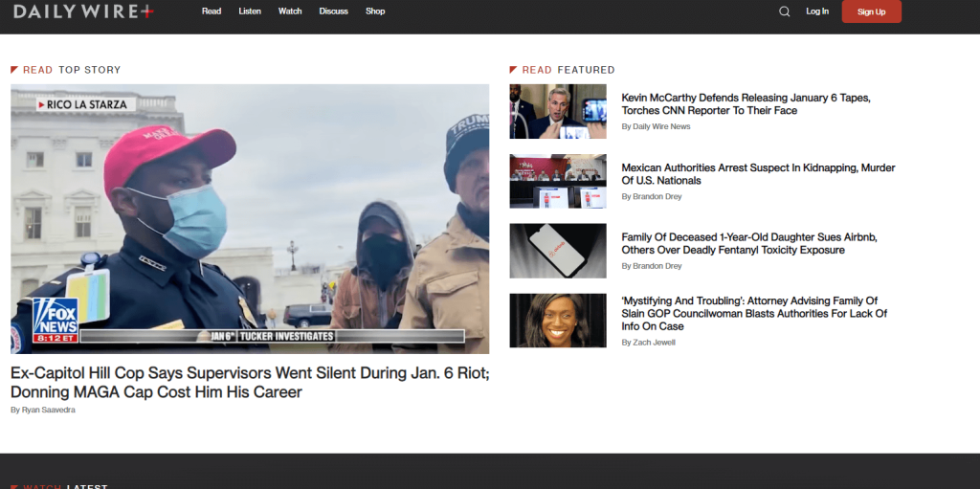This screenshot has width=980, height=489.
Task: Click author Ryan Saavedra byline
Action: [43, 411]
